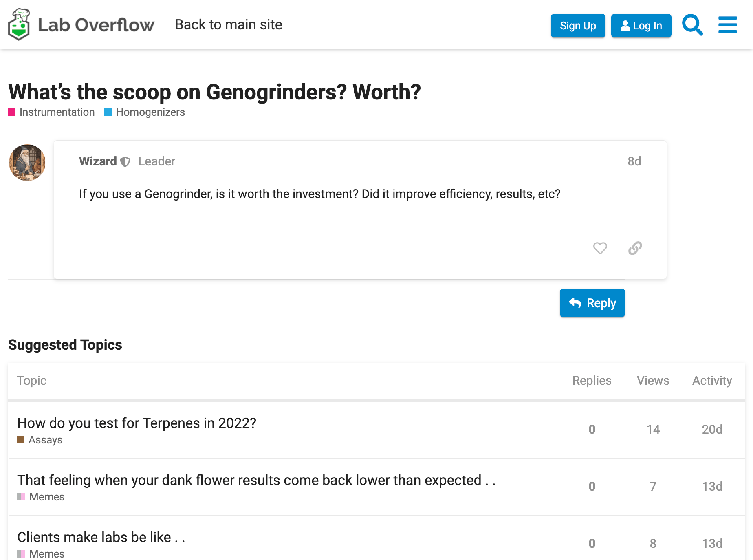The width and height of the screenshot is (753, 560).
Task: Click the brown Assays category swatch
Action: (21, 440)
